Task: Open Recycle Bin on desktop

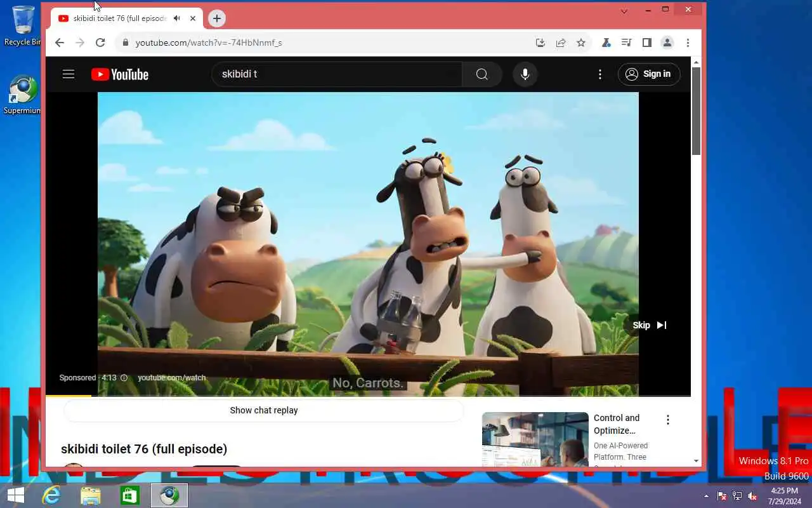Action: point(23,25)
